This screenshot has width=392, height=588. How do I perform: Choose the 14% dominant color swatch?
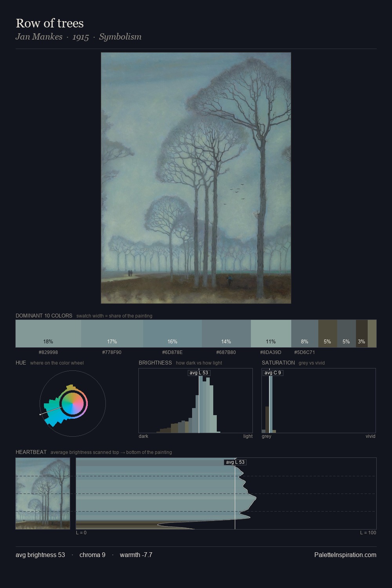[x=226, y=334]
